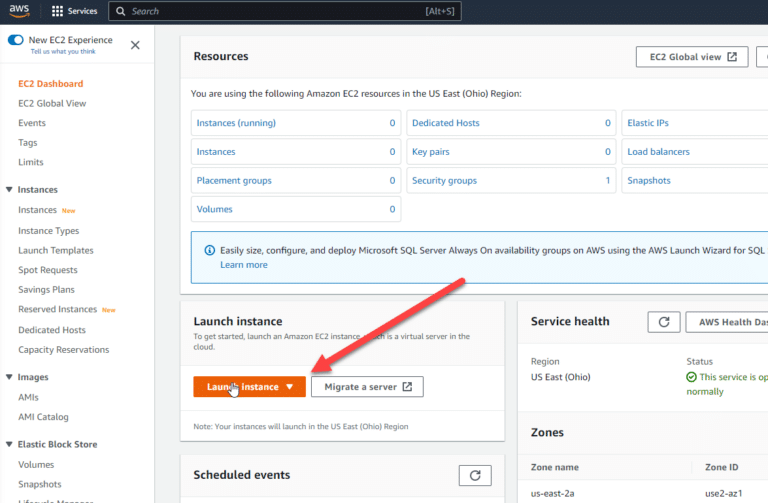Screen dimensions: 768x503
Task: Go to Spot Requests page
Action: tap(47, 270)
